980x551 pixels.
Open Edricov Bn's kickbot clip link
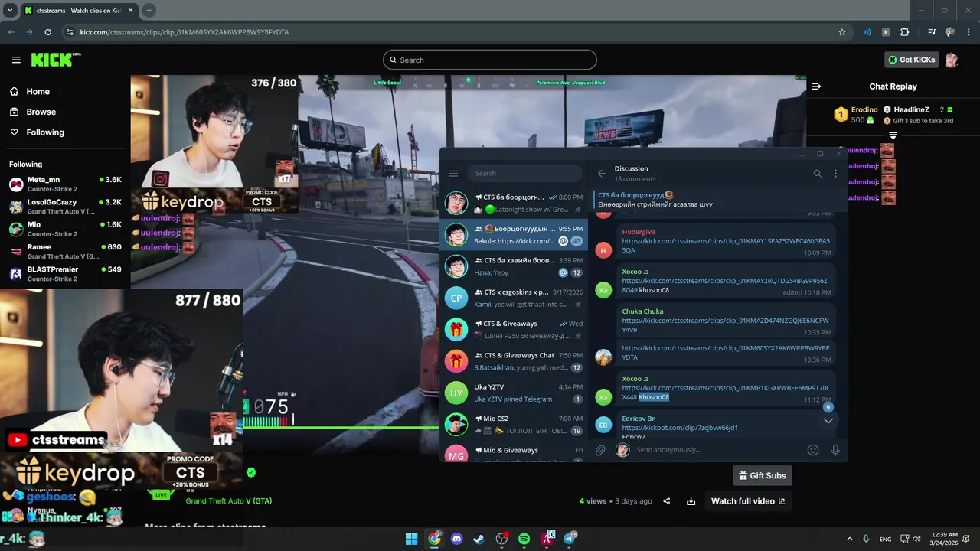(x=680, y=428)
